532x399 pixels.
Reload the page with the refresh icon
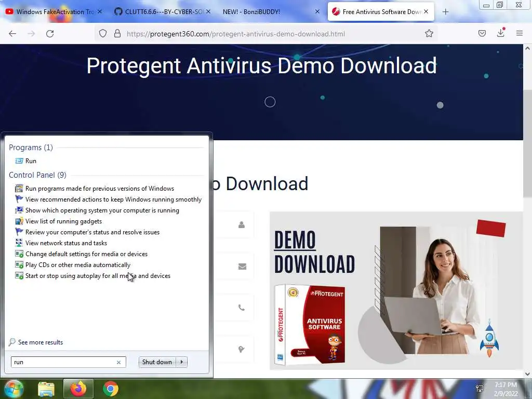point(50,34)
